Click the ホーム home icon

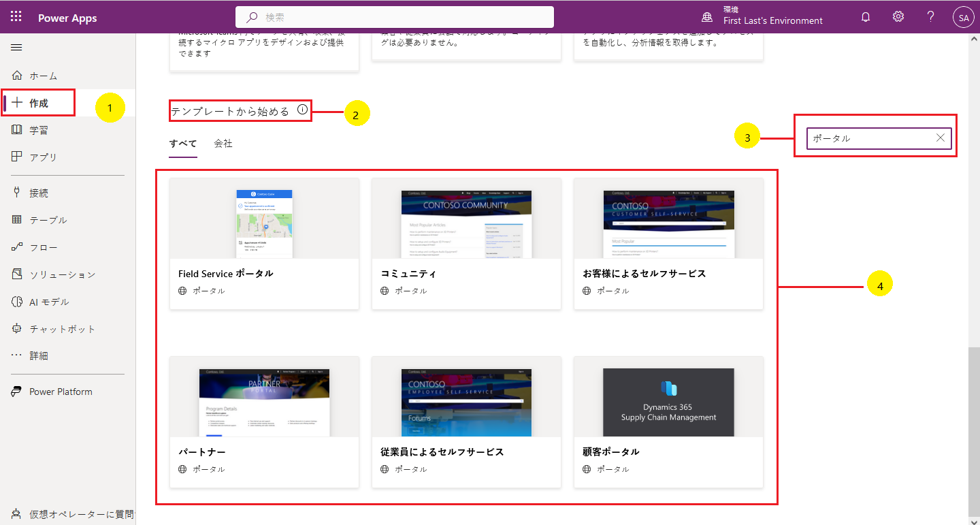coord(17,76)
